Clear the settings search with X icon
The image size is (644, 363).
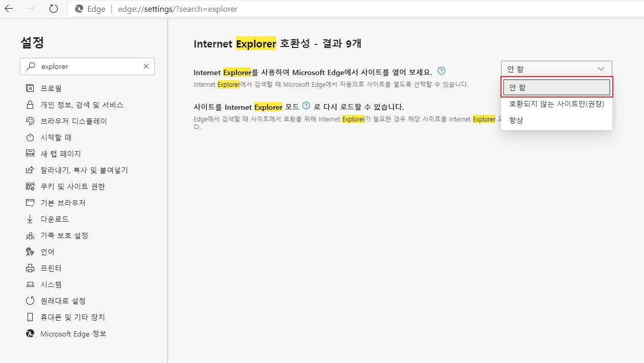coord(146,66)
